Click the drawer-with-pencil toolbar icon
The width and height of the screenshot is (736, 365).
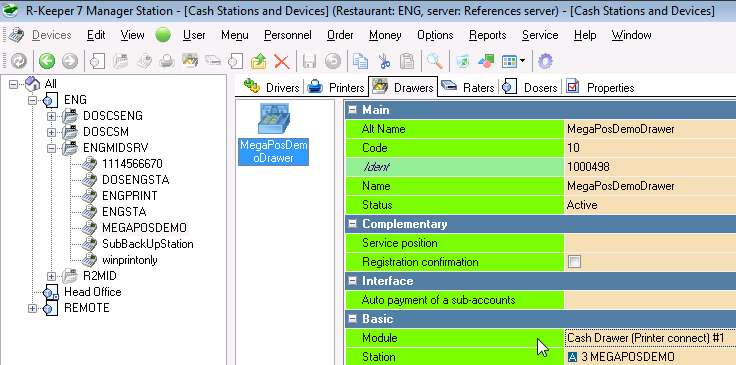pyautogui.click(x=190, y=61)
